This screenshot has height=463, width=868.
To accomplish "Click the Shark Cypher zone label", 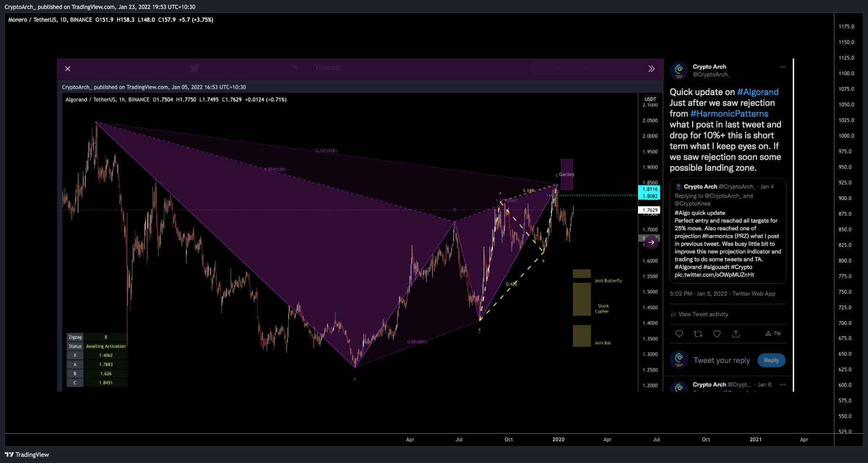I will tap(602, 309).
